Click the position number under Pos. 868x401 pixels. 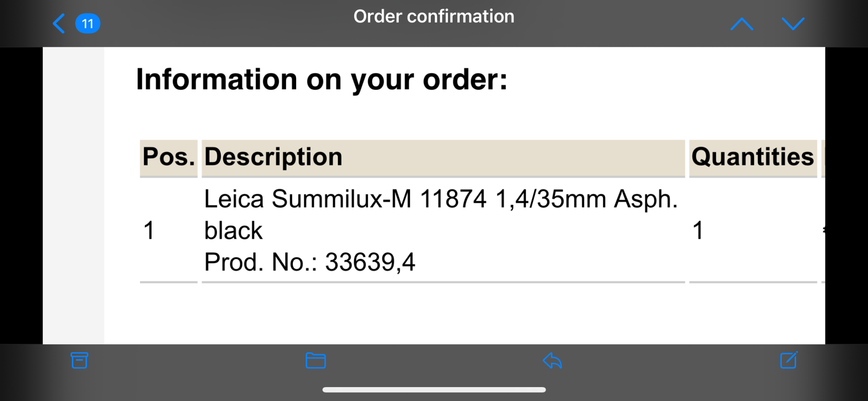click(x=149, y=231)
